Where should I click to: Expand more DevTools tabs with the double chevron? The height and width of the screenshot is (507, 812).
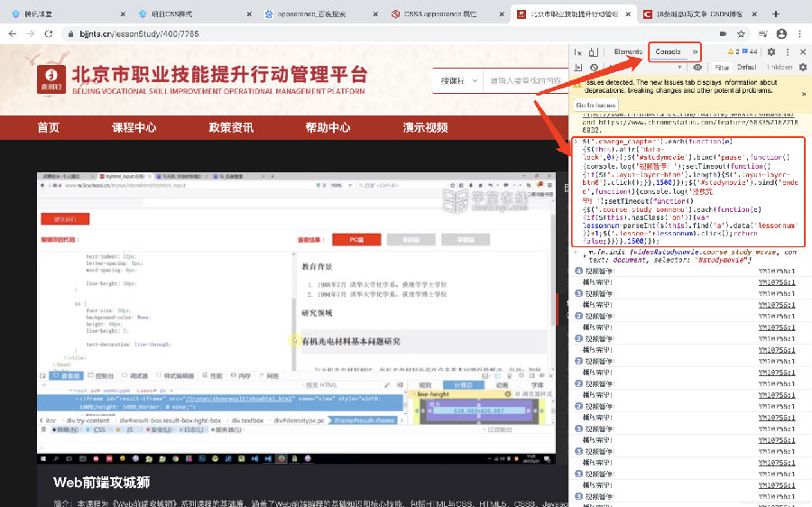coord(695,51)
